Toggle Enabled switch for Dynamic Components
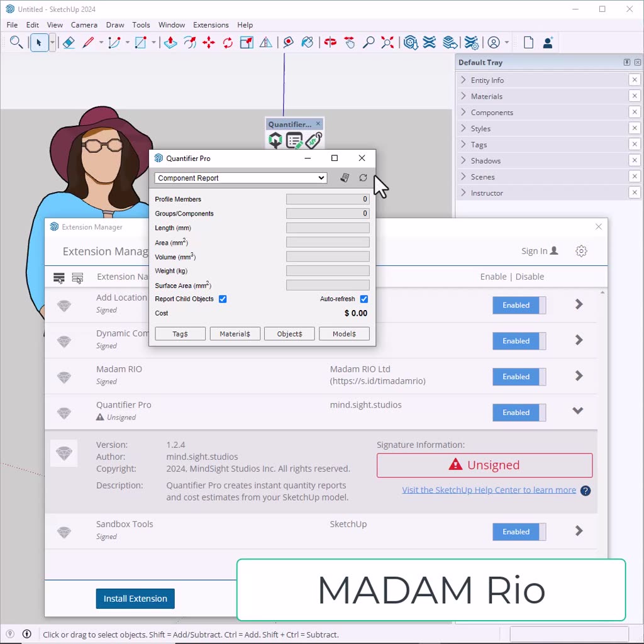The width and height of the screenshot is (644, 644). pyautogui.click(x=519, y=341)
